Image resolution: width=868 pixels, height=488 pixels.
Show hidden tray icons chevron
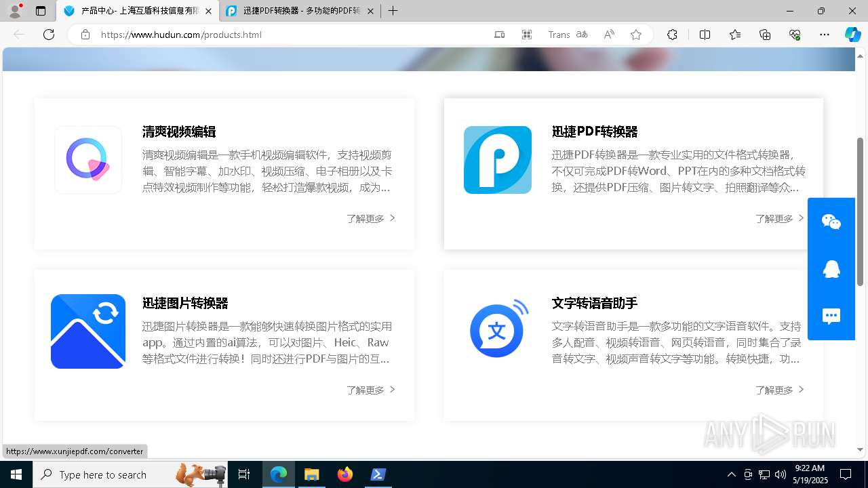point(732,474)
